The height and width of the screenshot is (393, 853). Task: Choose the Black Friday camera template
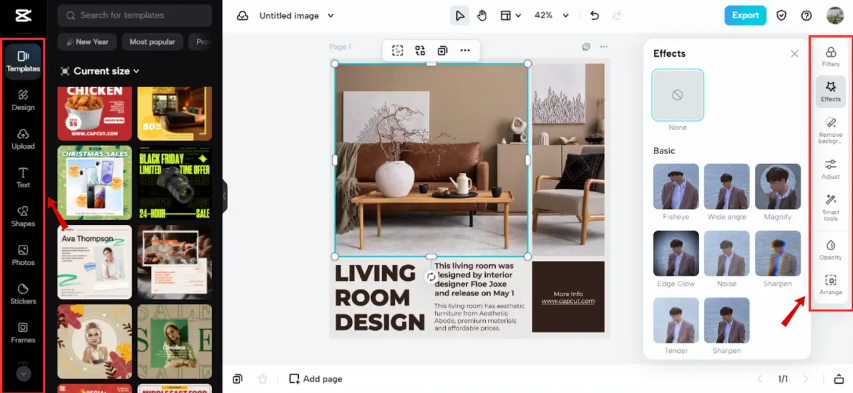coord(174,182)
